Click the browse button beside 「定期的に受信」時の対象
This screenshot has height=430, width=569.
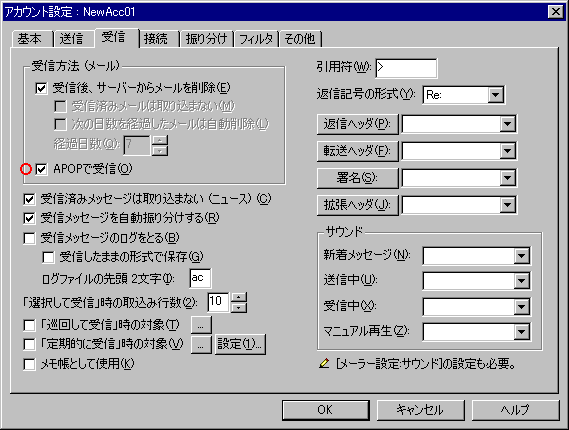tap(201, 344)
